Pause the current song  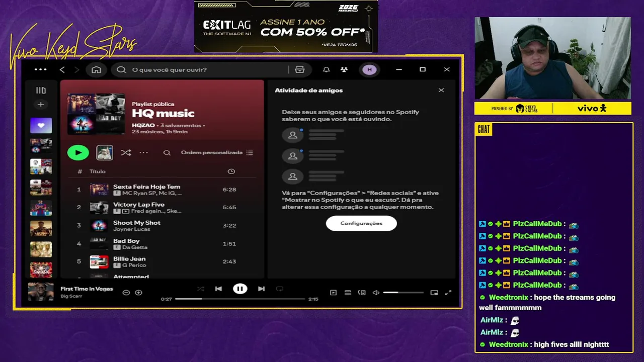(240, 289)
